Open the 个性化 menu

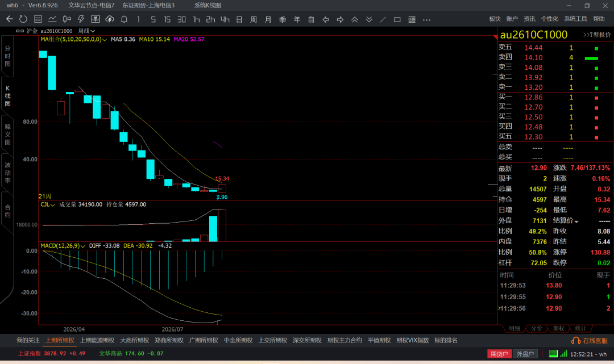[x=549, y=19]
